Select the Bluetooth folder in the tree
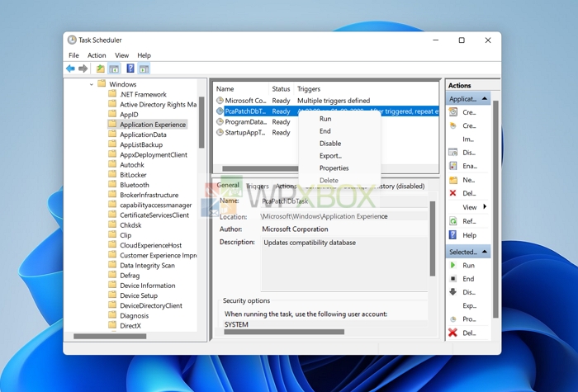The width and height of the screenshot is (578, 392). (134, 185)
